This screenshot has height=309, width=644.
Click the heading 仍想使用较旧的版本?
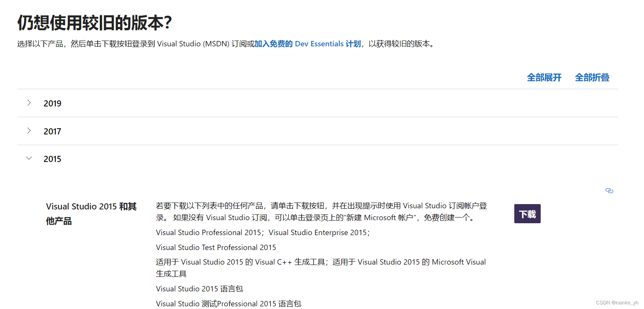95,23
